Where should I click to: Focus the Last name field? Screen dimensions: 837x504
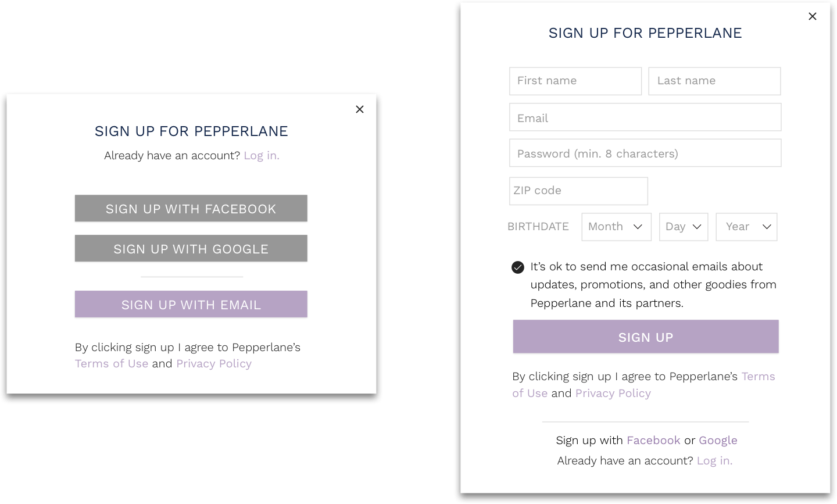click(714, 81)
